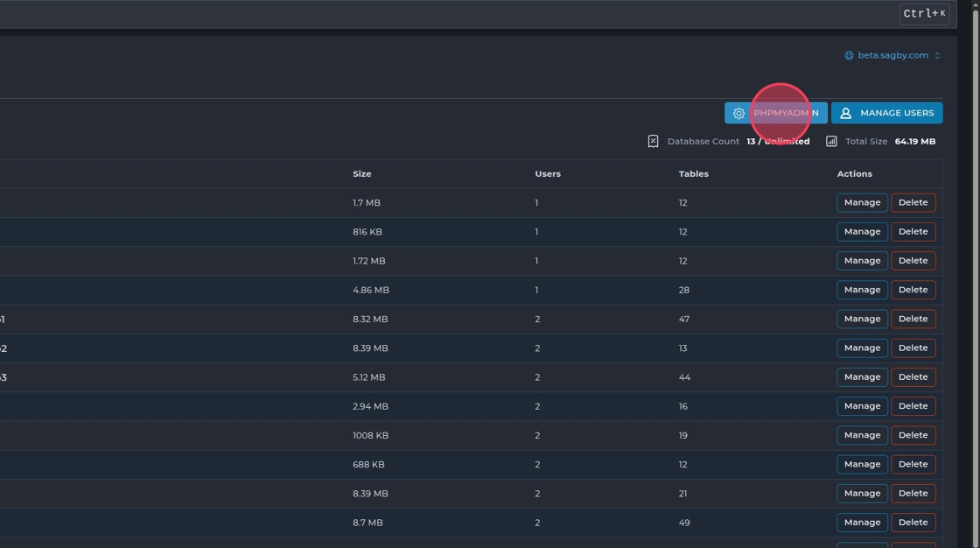The height and width of the screenshot is (548, 980).
Task: Click the globe icon beside beta.sagby.com
Action: point(849,55)
